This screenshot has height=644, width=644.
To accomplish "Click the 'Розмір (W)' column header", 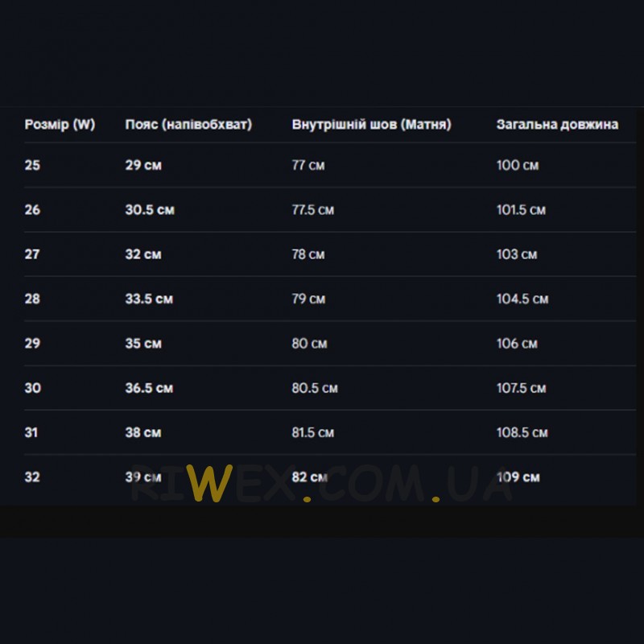I will (60, 125).
